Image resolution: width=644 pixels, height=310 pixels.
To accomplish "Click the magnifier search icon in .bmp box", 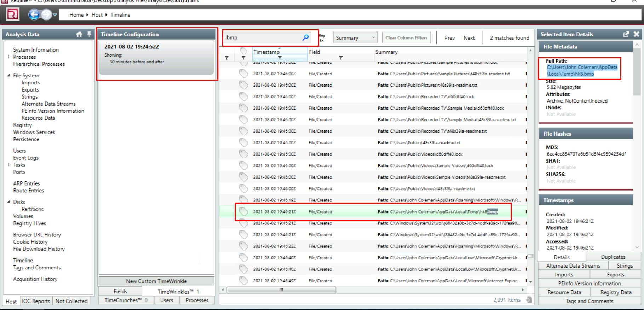I will tap(305, 37).
